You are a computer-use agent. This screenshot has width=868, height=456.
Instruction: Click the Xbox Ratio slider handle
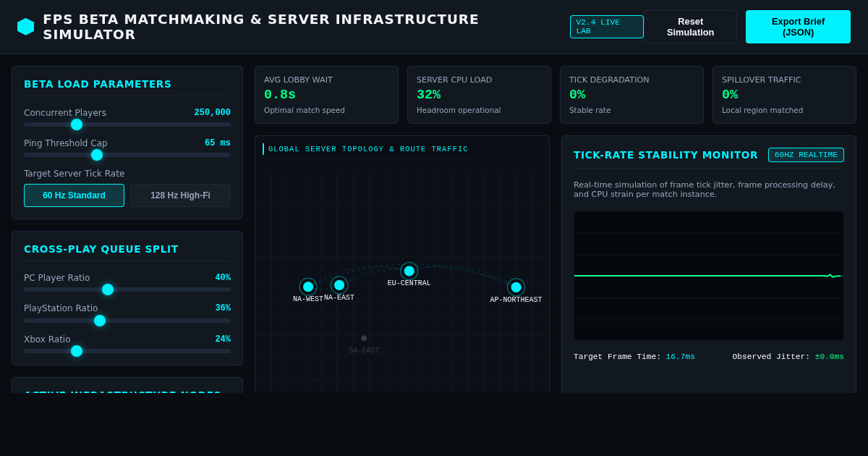coord(77,351)
